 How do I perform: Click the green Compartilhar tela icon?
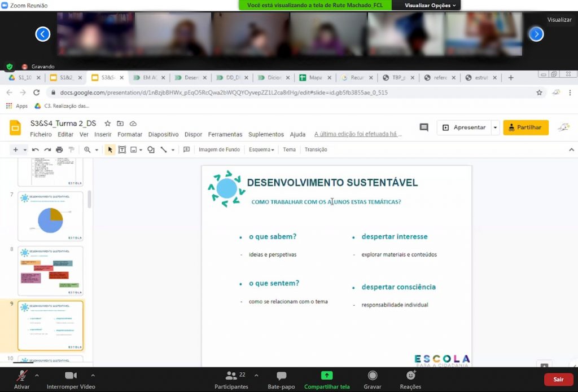coord(327,376)
